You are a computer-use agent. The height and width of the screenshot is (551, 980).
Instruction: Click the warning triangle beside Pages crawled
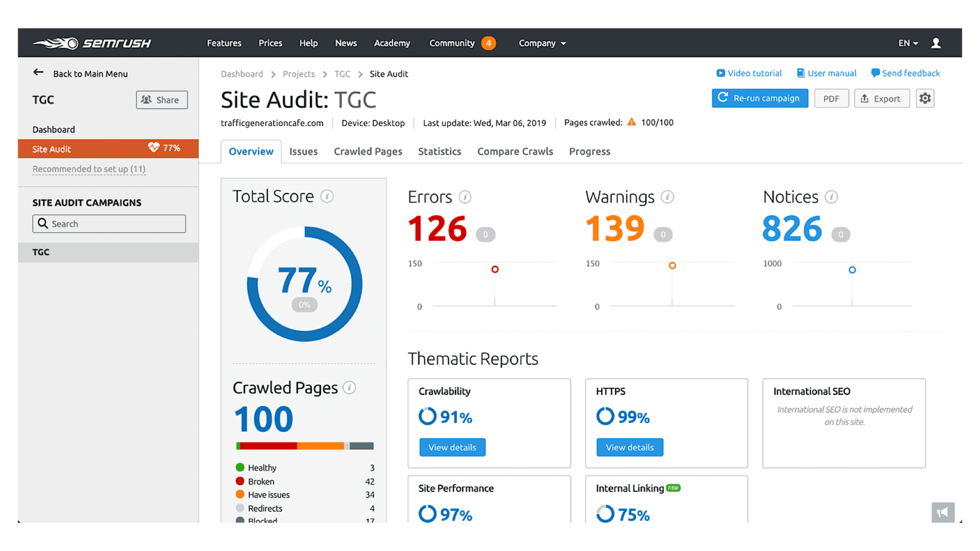(631, 122)
